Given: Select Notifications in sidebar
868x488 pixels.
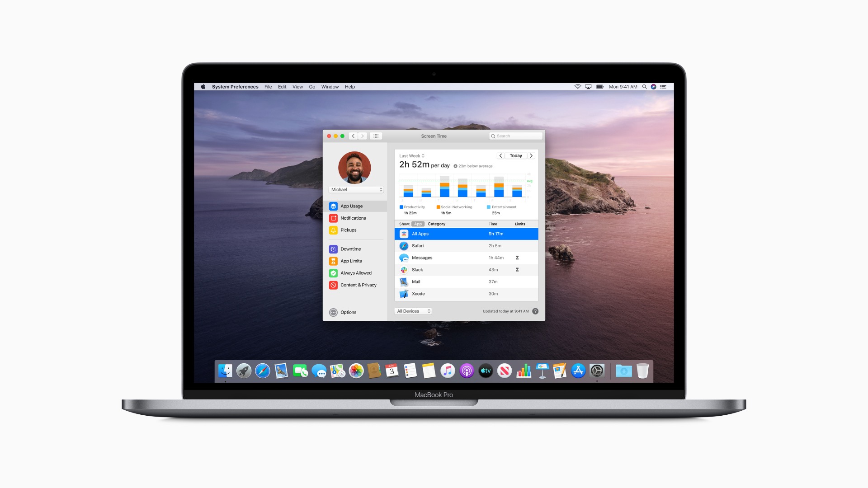Looking at the screenshot, I should click(353, 218).
